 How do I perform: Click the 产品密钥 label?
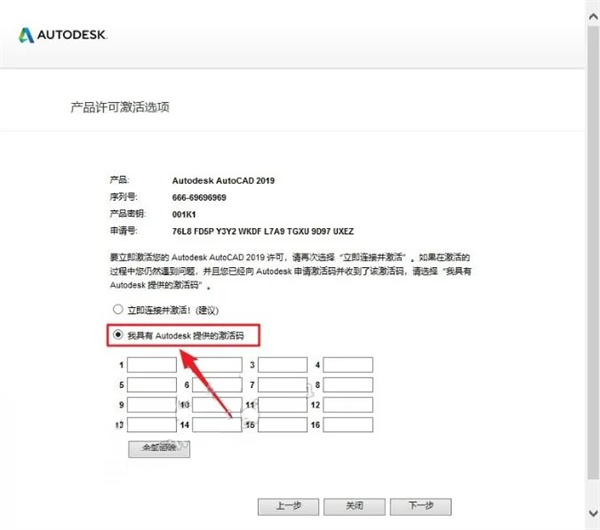coord(128,214)
